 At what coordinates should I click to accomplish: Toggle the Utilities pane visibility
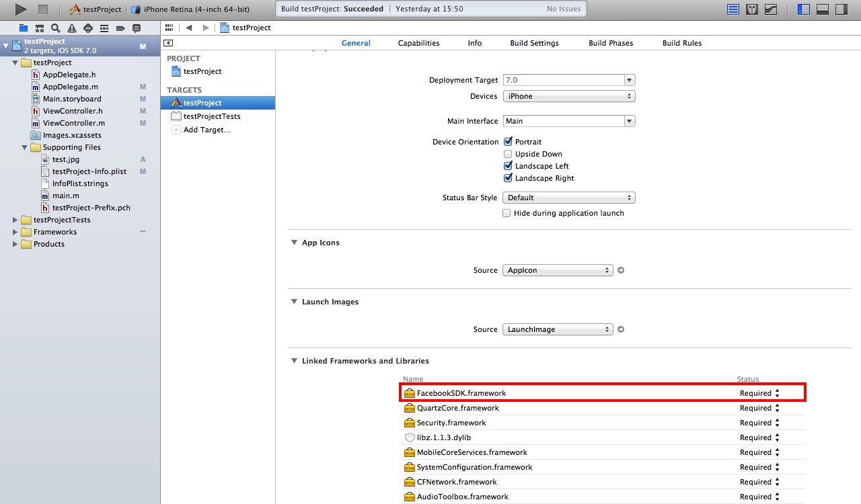tap(841, 9)
